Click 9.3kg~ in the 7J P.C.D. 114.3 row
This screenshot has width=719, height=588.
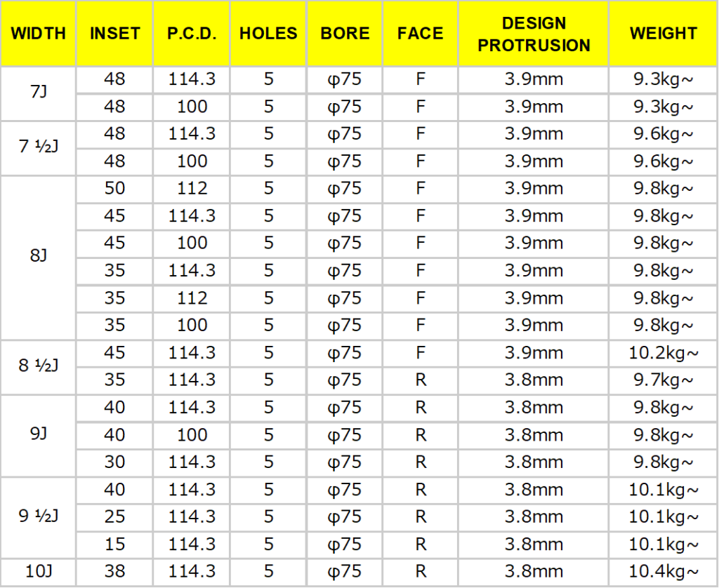point(663,80)
